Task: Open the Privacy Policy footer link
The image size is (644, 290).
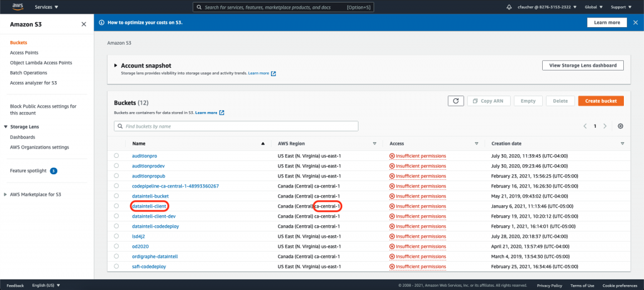Action: (550, 286)
